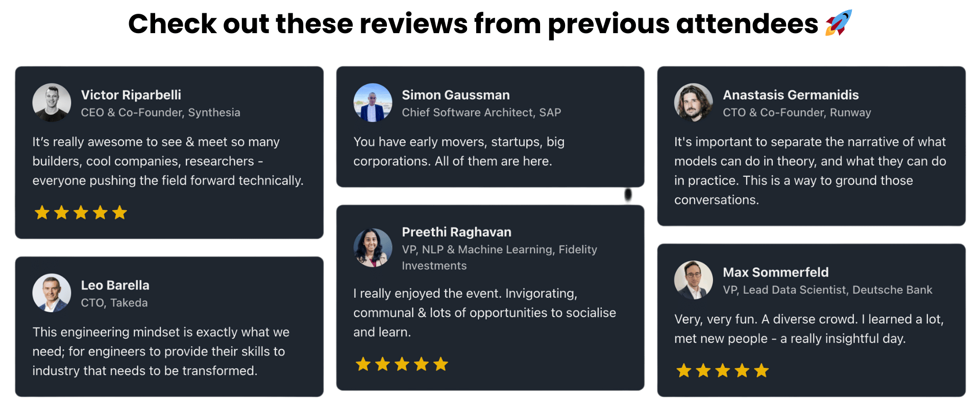Click the first star in Preethi Raghavan's rating
This screenshot has width=980, height=408.
(x=363, y=364)
